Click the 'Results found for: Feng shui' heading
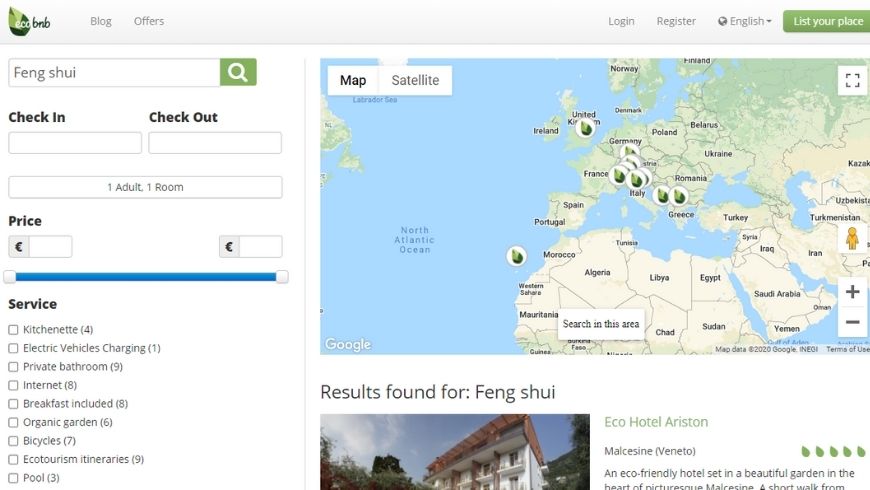Screen dimensions: 870x490 coord(438,392)
